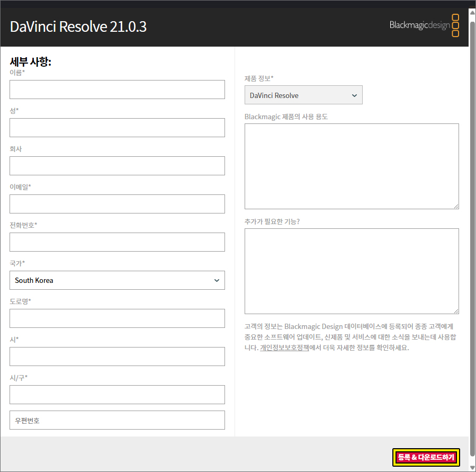Click the 등록 & 다운로드하기 button
Screen dimensions: 476x472
point(426,457)
